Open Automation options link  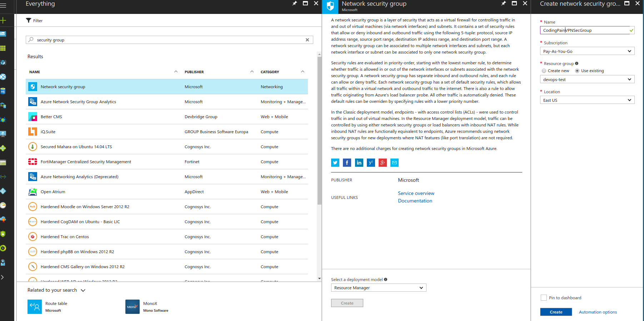coord(598,312)
